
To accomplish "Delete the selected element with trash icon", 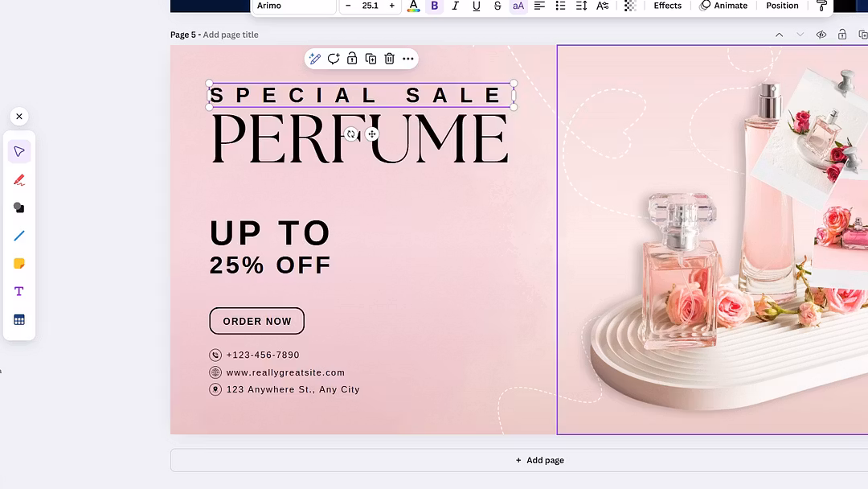I will coord(389,59).
